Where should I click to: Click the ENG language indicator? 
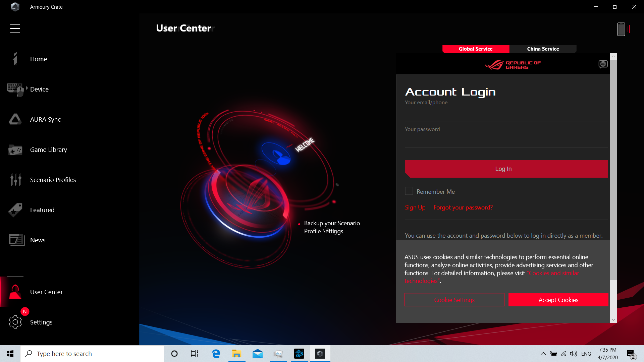[586, 354]
